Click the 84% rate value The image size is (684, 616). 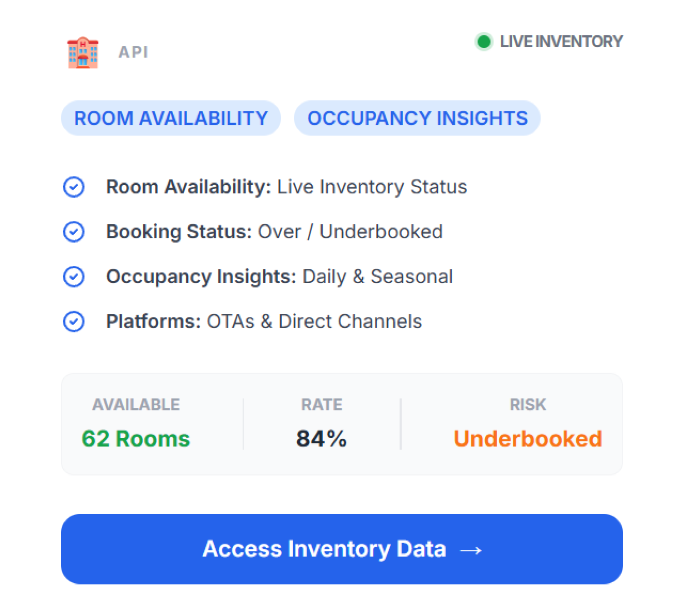[321, 439]
